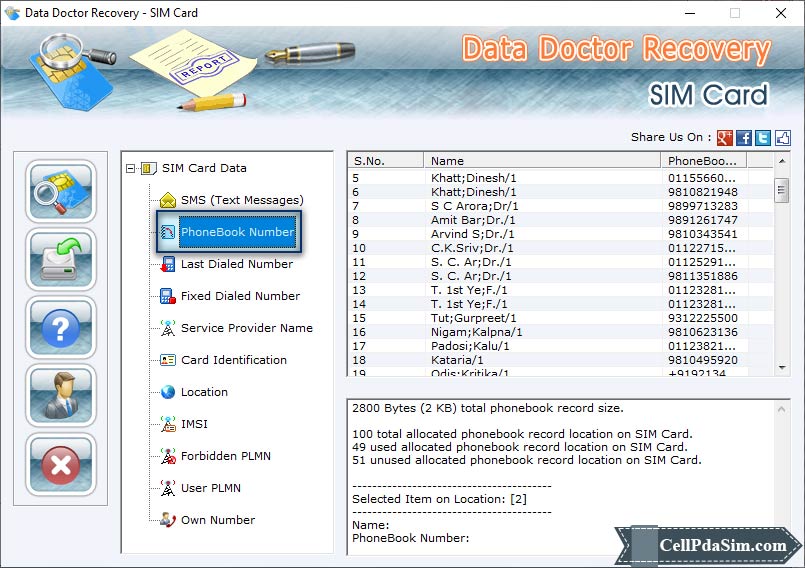The height and width of the screenshot is (568, 805).
Task: Collapse the SIM Card Data tree node
Action: pyautogui.click(x=131, y=168)
